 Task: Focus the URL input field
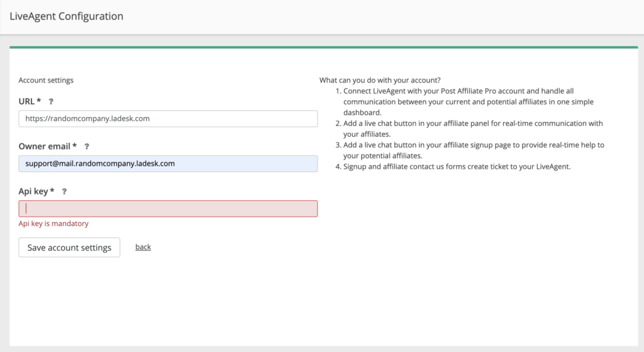coord(168,118)
